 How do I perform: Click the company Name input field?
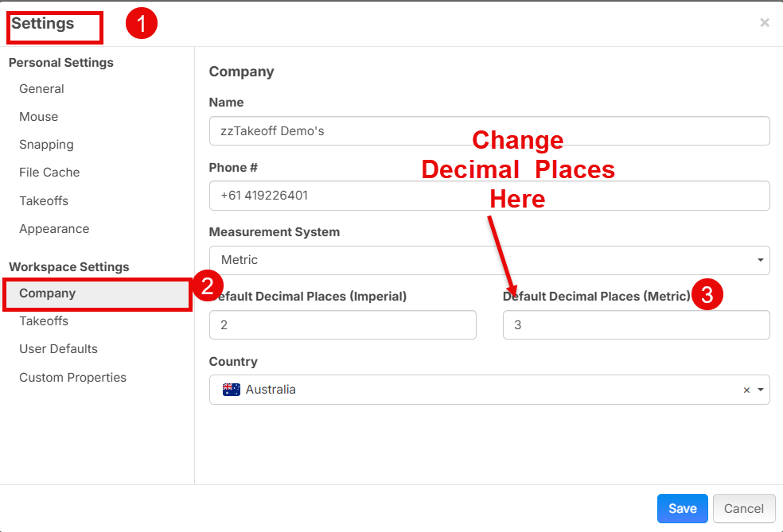[489, 131]
